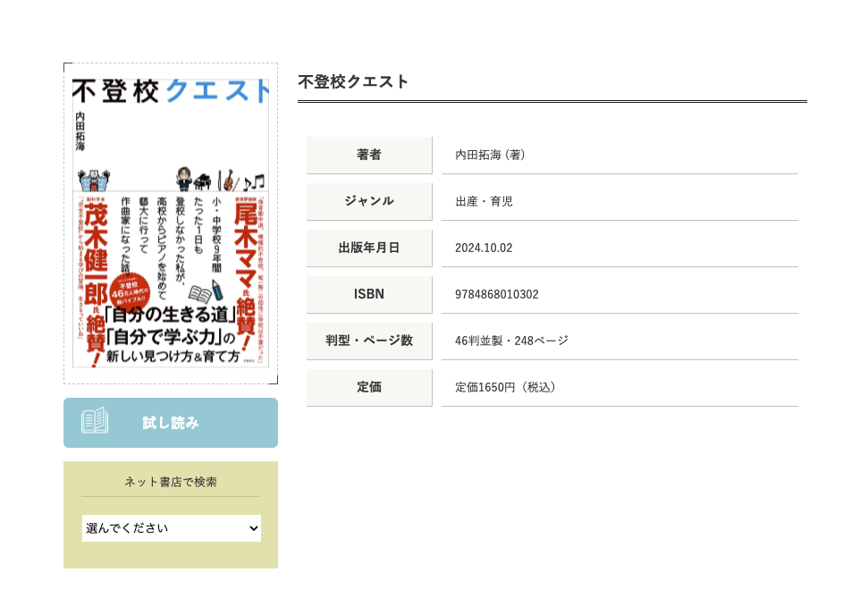Click the 不登校クエスト book cover image
Image resolution: width=868 pixels, height=598 pixels.
[171, 223]
